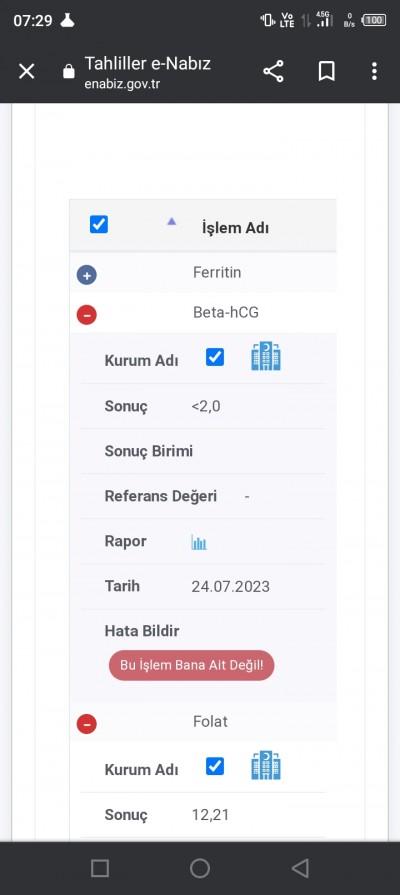The image size is (400, 895).
Task: Open the Folat hospital building icon
Action: click(x=266, y=765)
